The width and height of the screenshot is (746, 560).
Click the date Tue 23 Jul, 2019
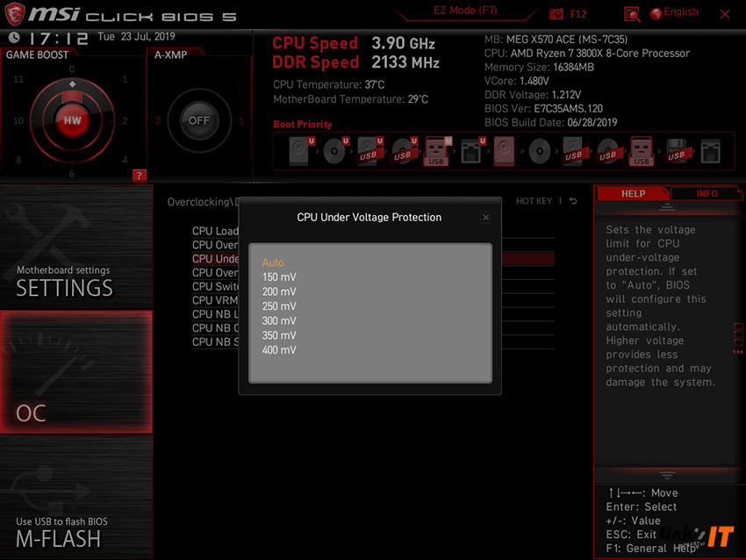(136, 37)
